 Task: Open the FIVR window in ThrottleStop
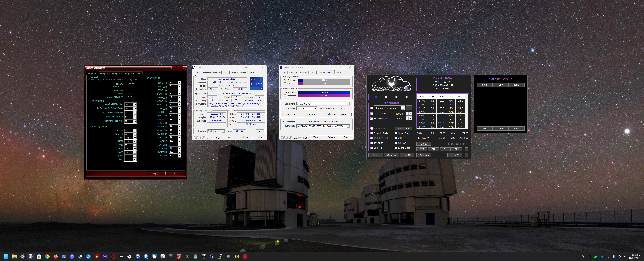422,149
